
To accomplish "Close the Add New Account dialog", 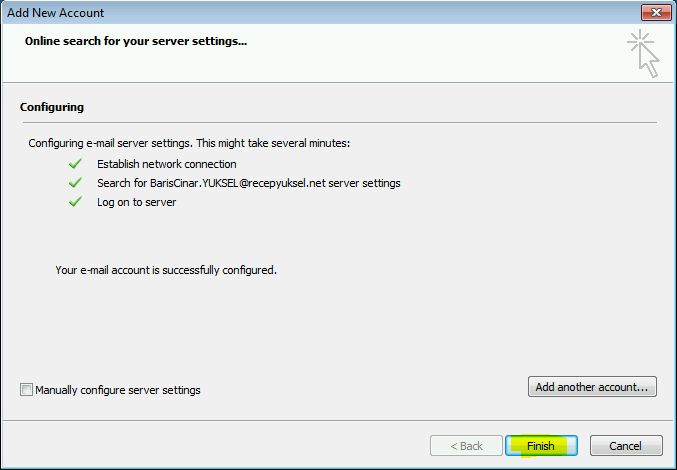I will [x=656, y=13].
